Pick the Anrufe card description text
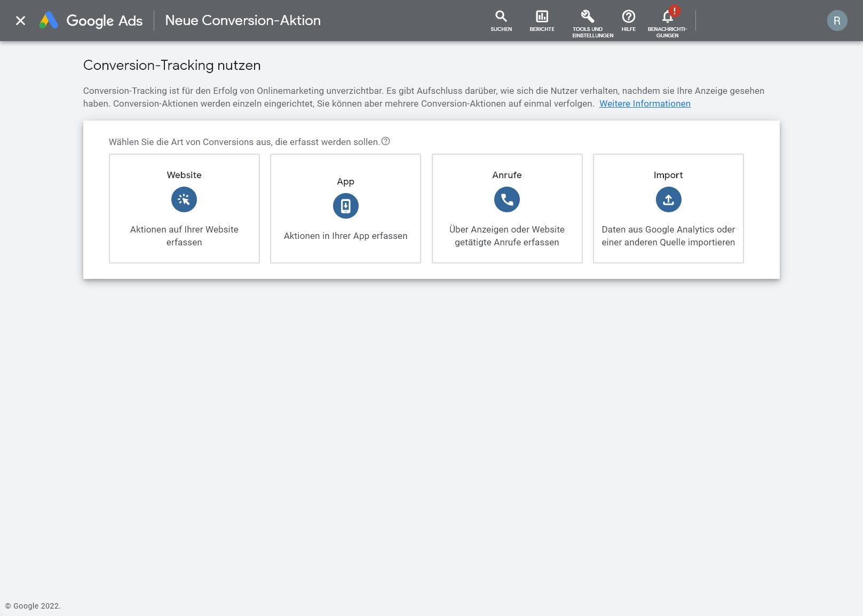Image resolution: width=863 pixels, height=616 pixels. pos(506,236)
